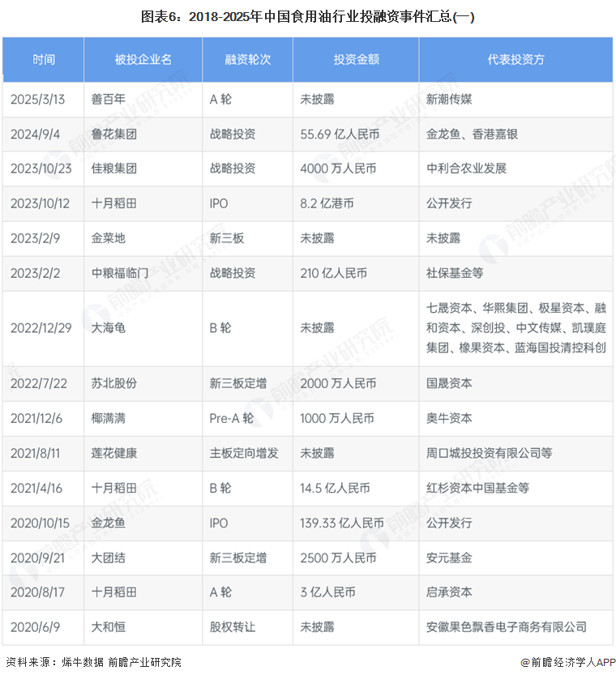616x679 pixels.
Task: Click the date 2024/9/4
Action: point(35,135)
